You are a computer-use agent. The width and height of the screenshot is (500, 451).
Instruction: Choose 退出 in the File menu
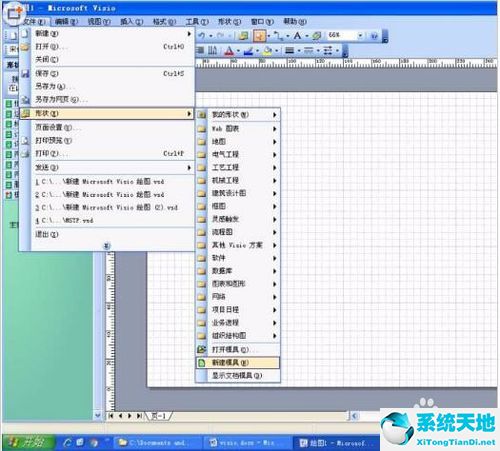(107, 234)
